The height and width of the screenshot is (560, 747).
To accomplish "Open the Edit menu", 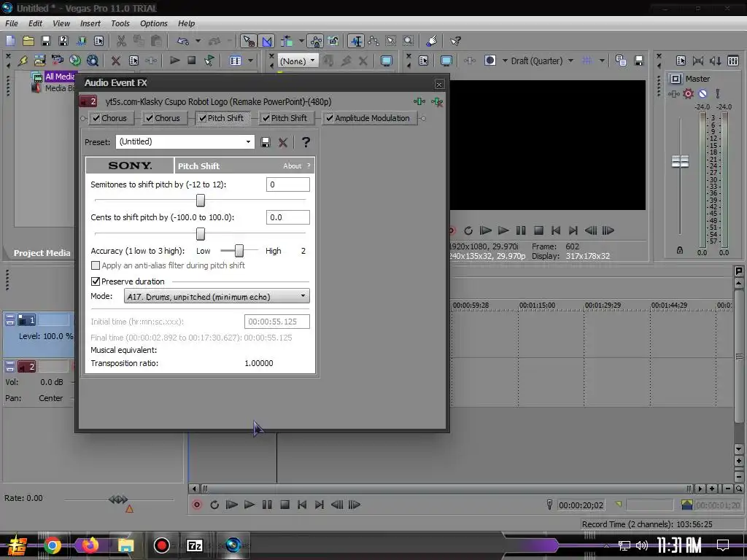I will [35, 23].
